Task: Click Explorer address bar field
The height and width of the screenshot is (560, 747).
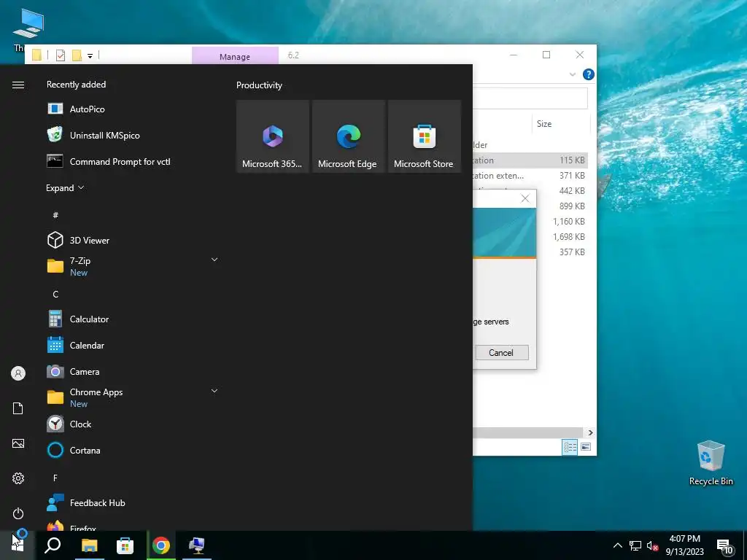Action: 530,98
